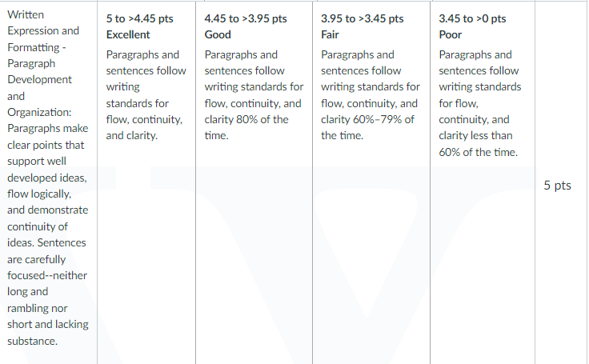Click the '5 to >4.45 pts' range
589x364 pixels.
pos(140,18)
